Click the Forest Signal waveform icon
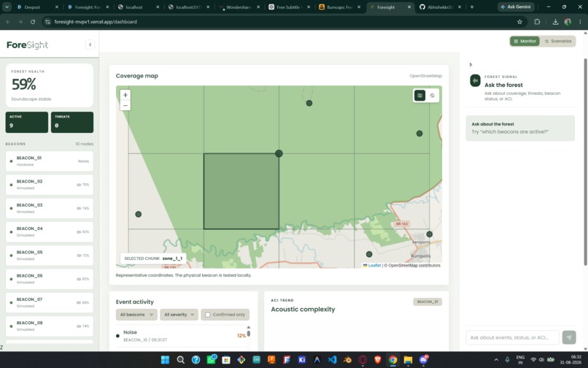The width and height of the screenshot is (588, 368). tap(475, 80)
